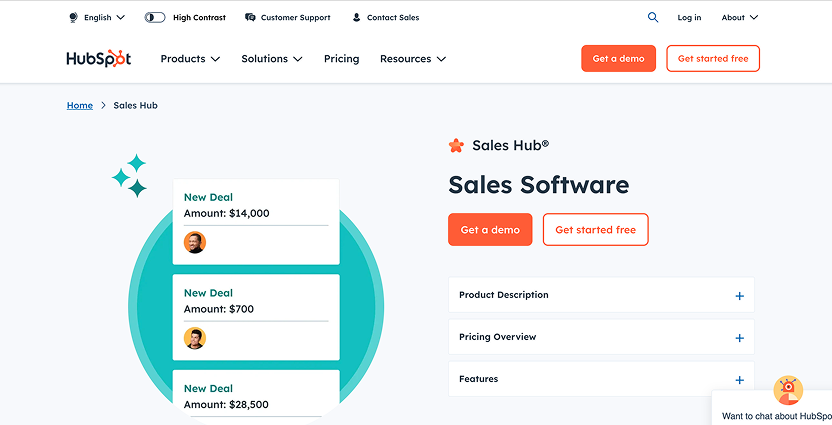The width and height of the screenshot is (832, 425).
Task: Click the HubSpot logo
Action: click(x=99, y=58)
